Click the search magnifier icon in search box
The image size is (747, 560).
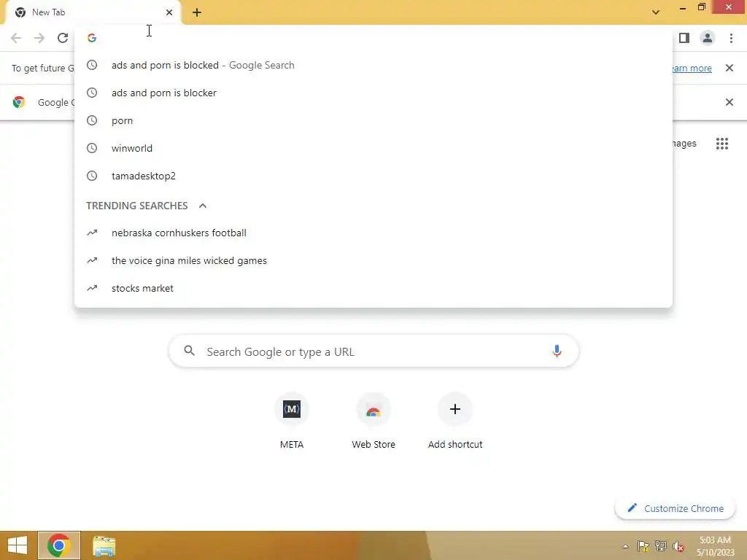click(189, 351)
